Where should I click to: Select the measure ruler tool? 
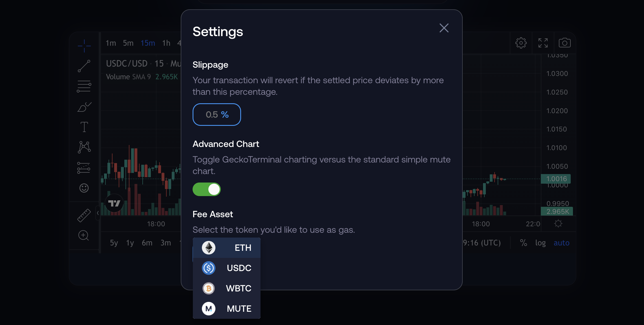[84, 215]
